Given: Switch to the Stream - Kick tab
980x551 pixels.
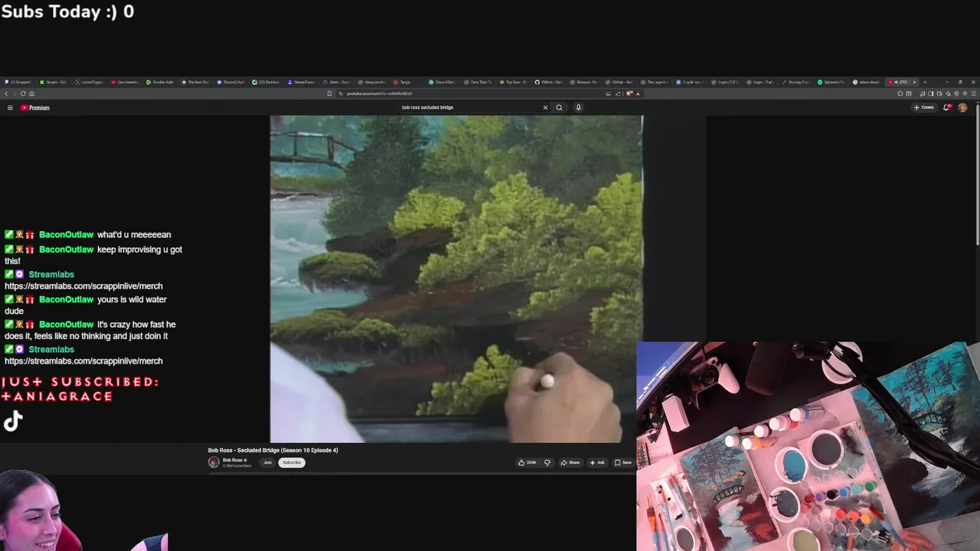Looking at the screenshot, I should point(54,82).
